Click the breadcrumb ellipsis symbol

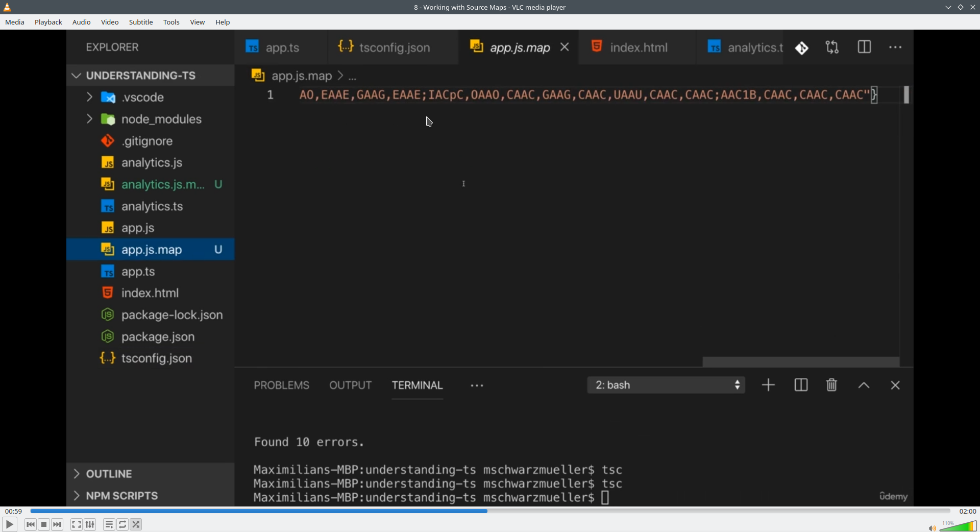tap(353, 77)
